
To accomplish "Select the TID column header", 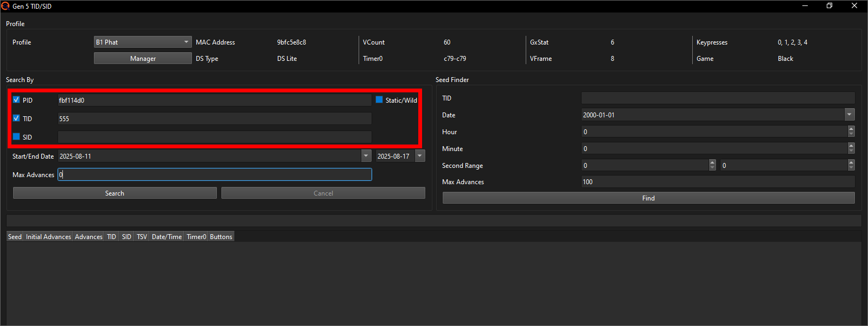I will (111, 236).
